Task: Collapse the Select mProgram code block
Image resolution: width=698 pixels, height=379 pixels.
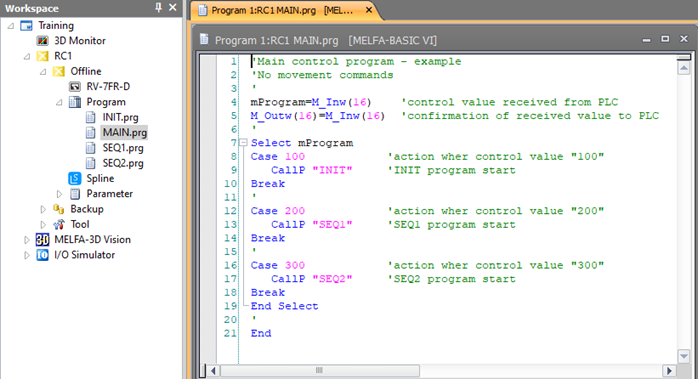Action: tap(243, 143)
